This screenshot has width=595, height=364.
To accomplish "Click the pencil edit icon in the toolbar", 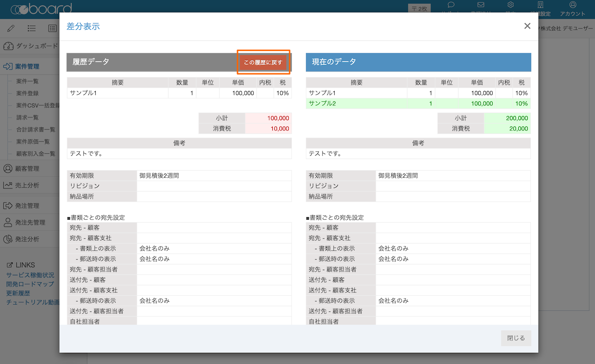I will click(x=11, y=28).
